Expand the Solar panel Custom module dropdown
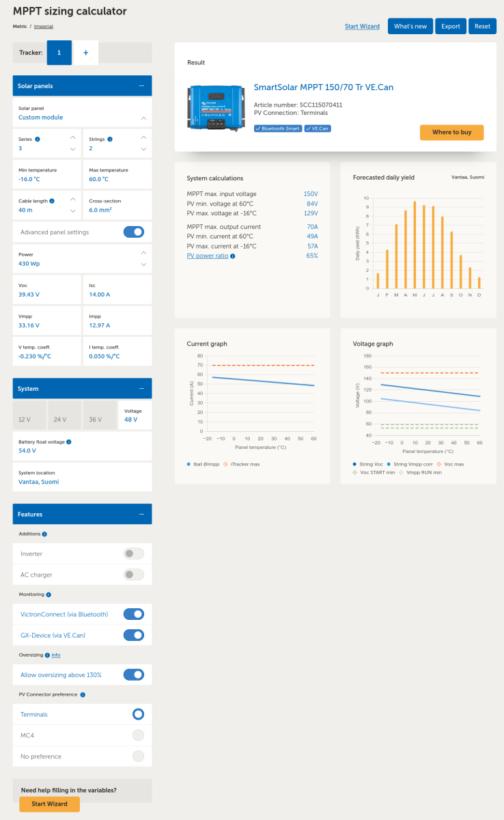Screen dimensions: 504x820 82,113
